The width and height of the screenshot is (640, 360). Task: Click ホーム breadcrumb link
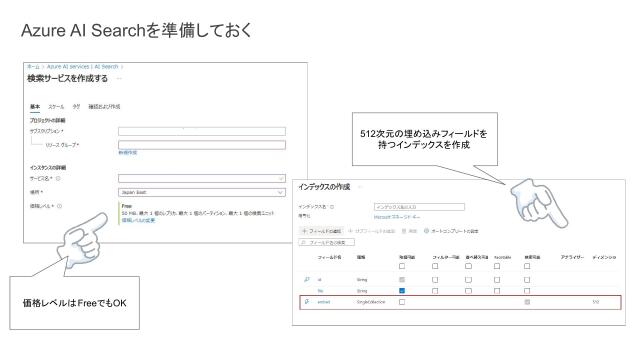[x=33, y=67]
